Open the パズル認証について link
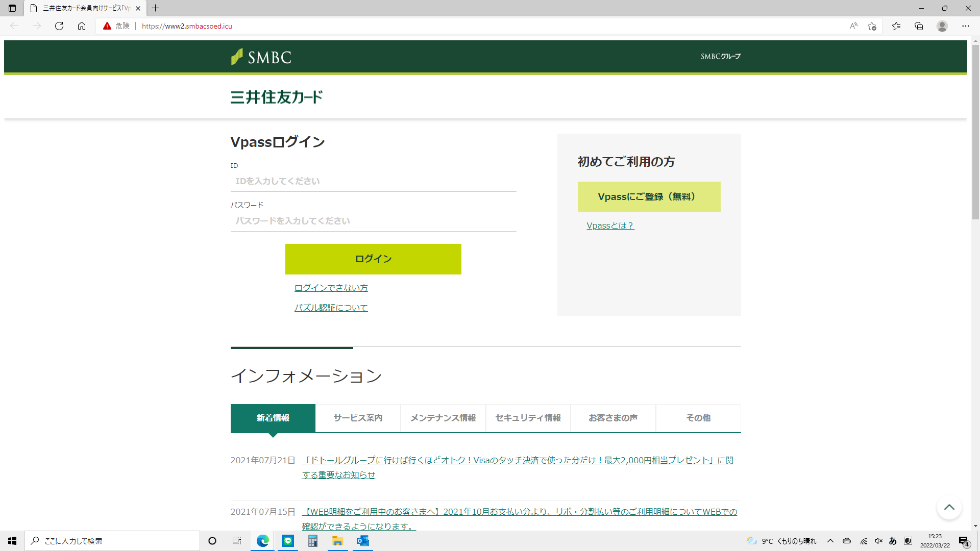The height and width of the screenshot is (551, 980). pos(331,308)
